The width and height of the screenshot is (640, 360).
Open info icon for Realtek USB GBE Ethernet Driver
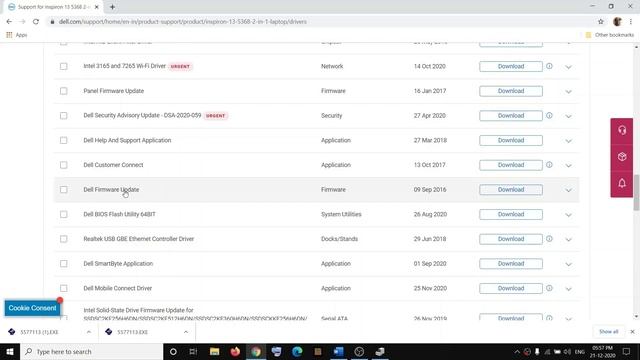(549, 239)
